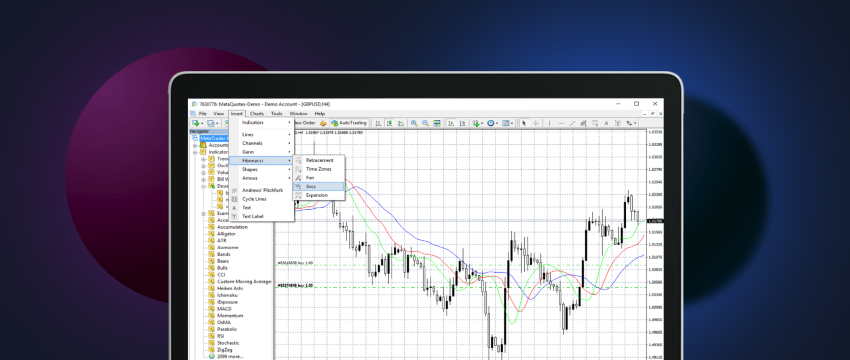Open the Indicators submenu
Screen dimensions: 850x360
click(262, 123)
